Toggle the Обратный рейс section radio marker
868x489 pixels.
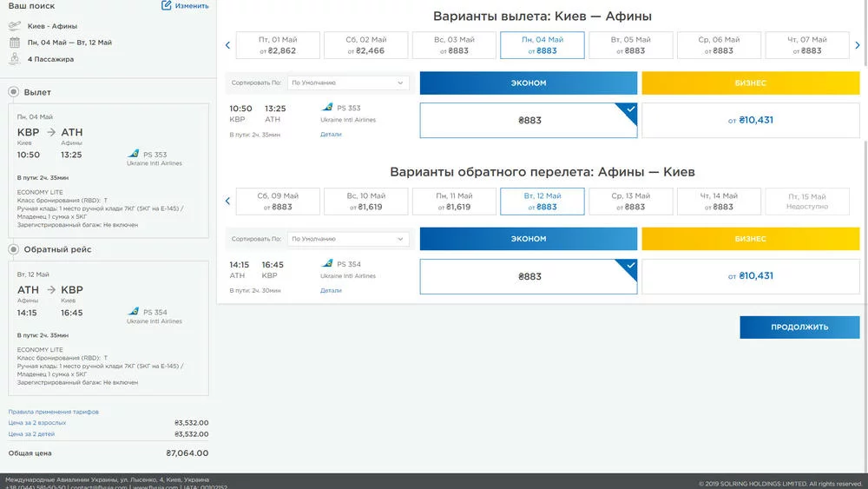pyautogui.click(x=14, y=249)
